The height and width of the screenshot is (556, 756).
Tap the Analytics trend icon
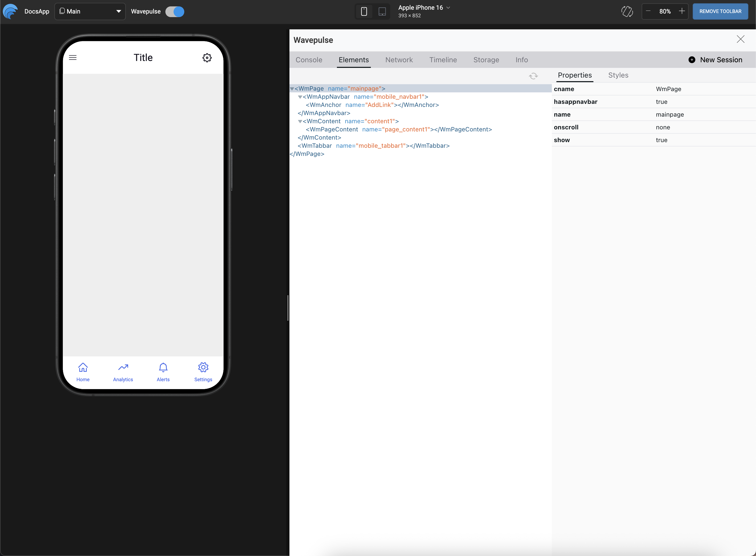[x=123, y=367]
